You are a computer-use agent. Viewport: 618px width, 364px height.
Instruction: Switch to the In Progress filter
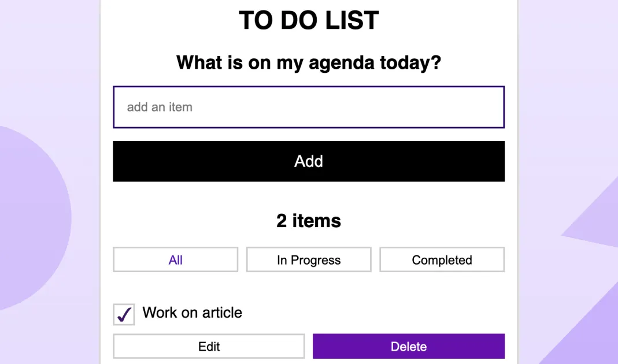(308, 260)
